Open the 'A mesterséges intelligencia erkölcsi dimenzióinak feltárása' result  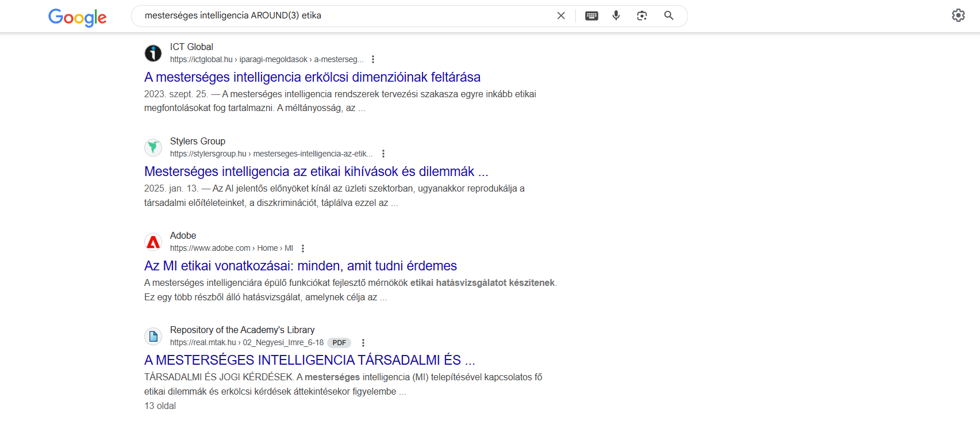tap(312, 77)
